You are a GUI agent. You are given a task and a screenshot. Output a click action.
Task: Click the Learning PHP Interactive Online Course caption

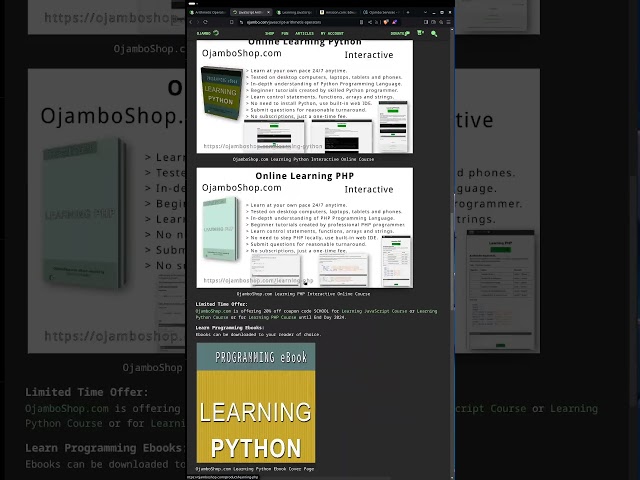303,294
